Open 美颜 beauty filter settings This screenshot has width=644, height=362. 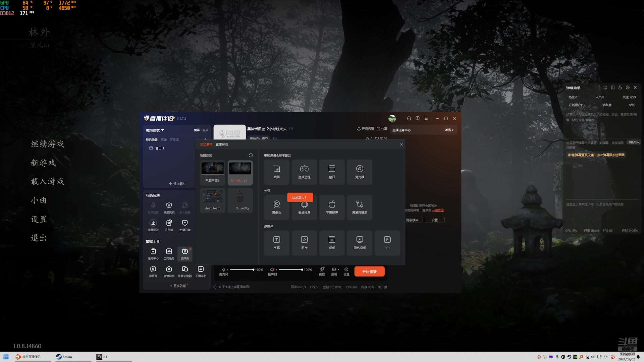[x=322, y=271]
